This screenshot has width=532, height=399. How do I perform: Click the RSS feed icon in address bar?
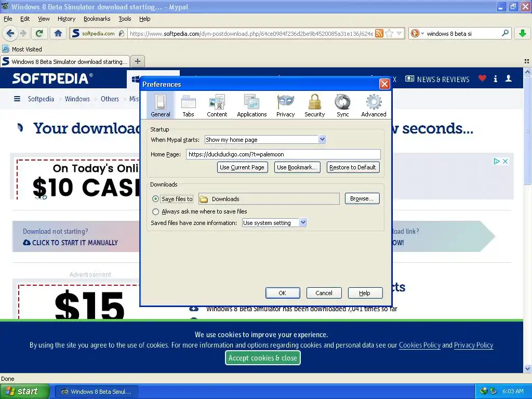[x=379, y=33]
